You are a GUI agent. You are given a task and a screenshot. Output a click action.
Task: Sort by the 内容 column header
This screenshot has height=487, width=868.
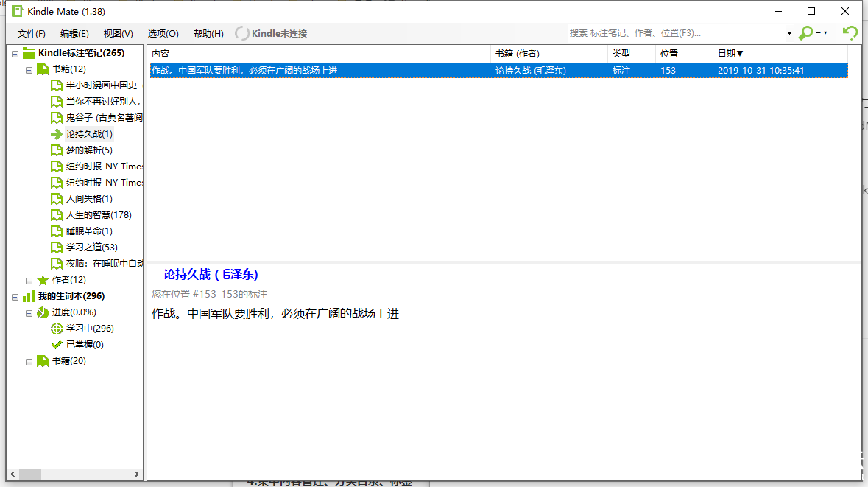click(x=320, y=54)
